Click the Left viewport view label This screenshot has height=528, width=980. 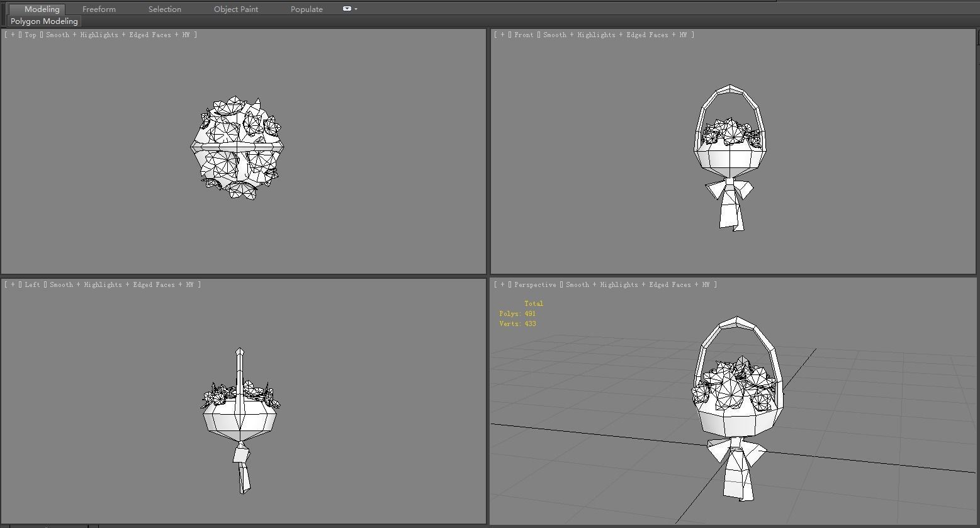(x=32, y=284)
